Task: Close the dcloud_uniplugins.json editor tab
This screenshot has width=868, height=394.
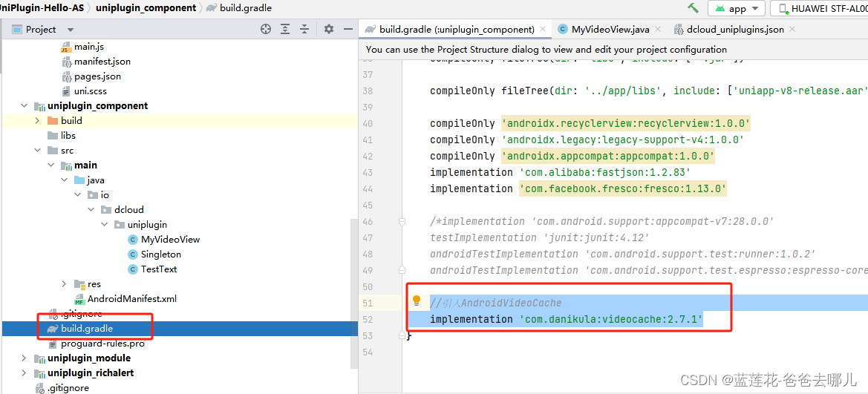Action: tap(792, 30)
